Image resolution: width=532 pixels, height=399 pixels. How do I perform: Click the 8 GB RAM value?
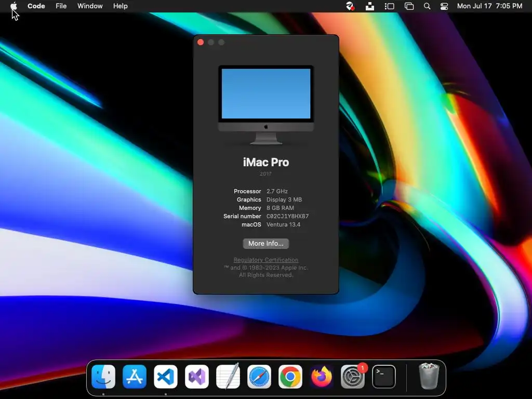click(280, 208)
